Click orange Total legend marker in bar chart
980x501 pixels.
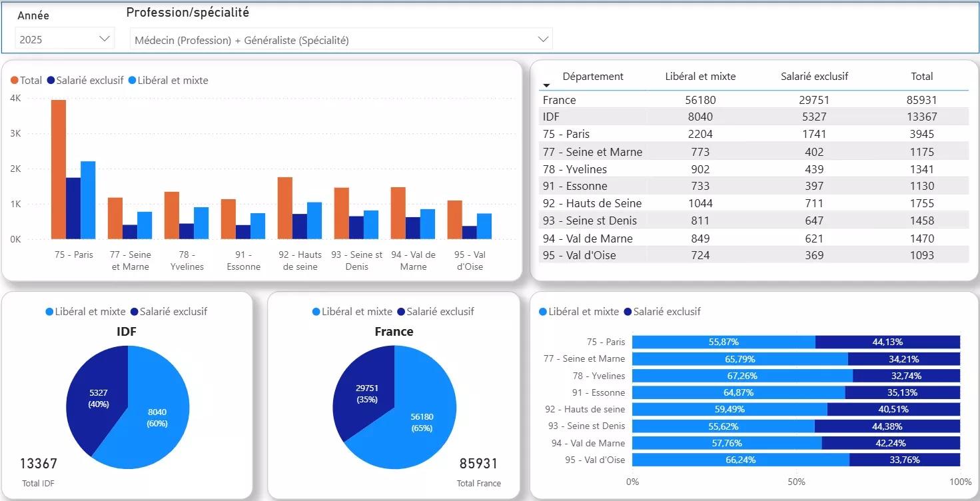coord(15,81)
